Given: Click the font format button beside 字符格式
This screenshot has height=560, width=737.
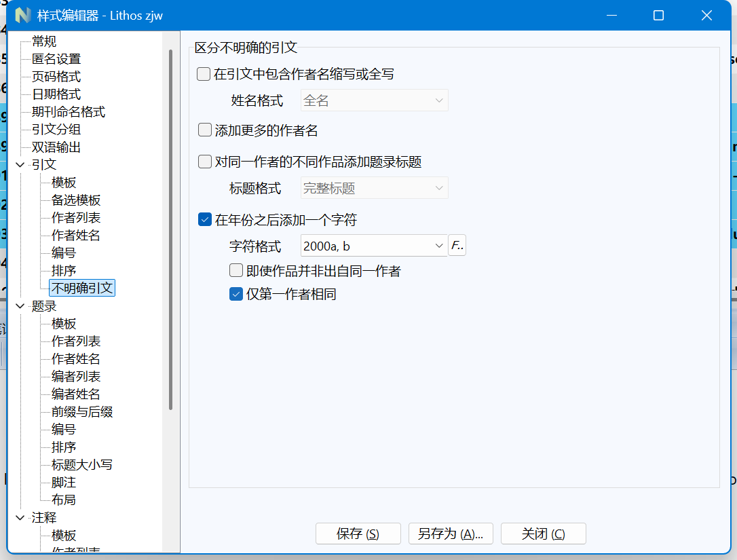Looking at the screenshot, I should point(457,246).
